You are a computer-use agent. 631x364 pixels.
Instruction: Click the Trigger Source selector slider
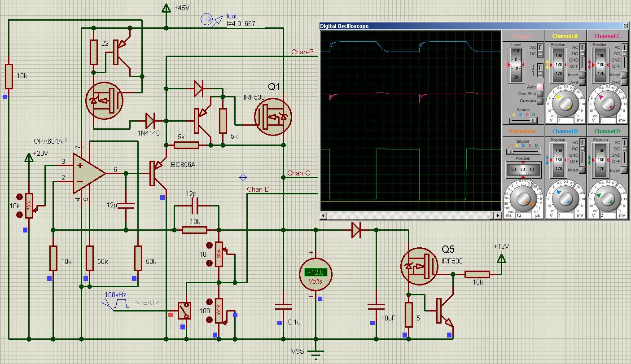523,120
